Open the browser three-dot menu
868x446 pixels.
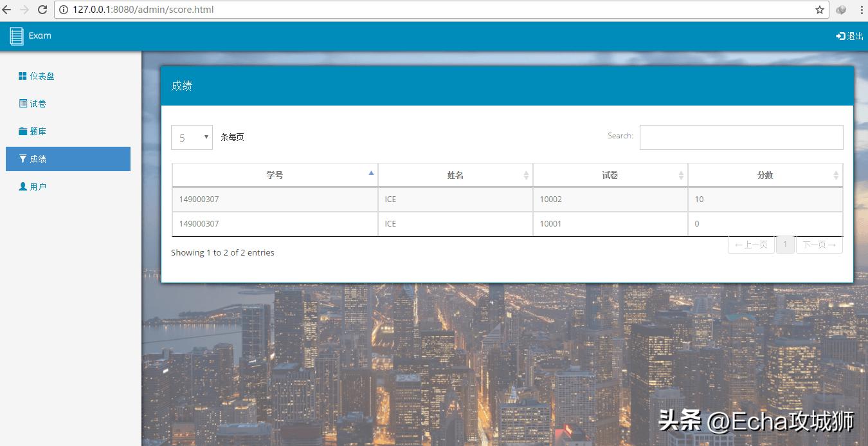click(860, 10)
